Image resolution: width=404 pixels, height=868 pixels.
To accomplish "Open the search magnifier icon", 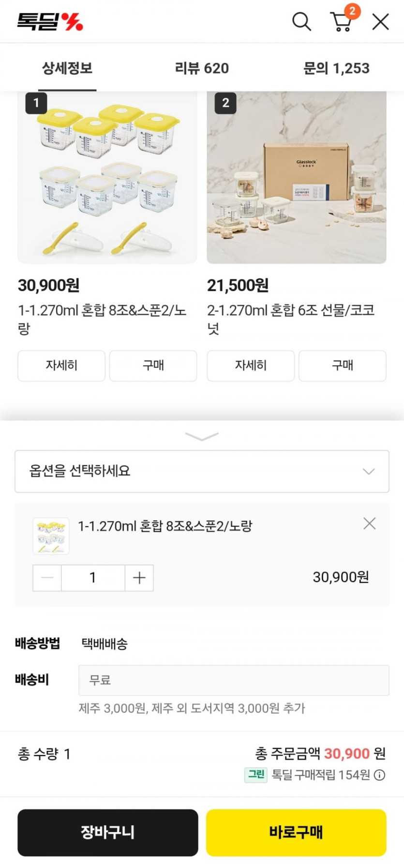I will pyautogui.click(x=301, y=22).
